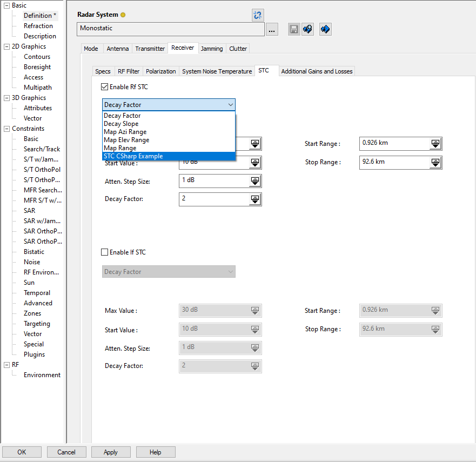Image resolution: width=476 pixels, height=462 pixels.
Task: Click the floppy disk save icon
Action: pyautogui.click(x=294, y=29)
